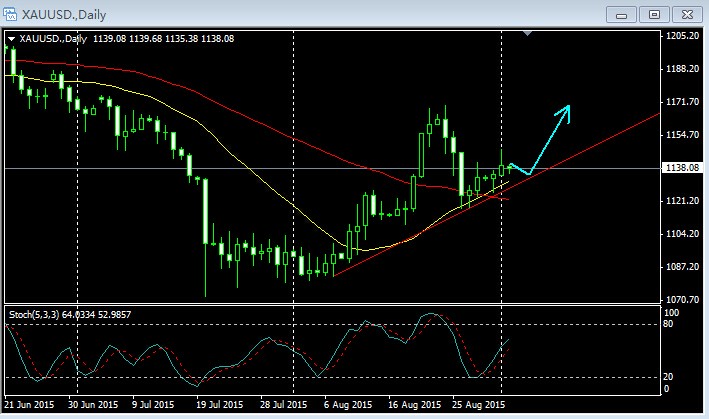Click the stochastic 80 level label
Image resolution: width=709 pixels, height=419 pixels.
(x=668, y=324)
